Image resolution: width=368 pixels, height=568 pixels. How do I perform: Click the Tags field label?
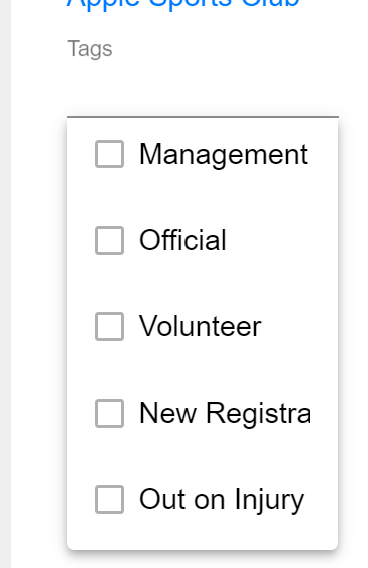pyautogui.click(x=90, y=49)
